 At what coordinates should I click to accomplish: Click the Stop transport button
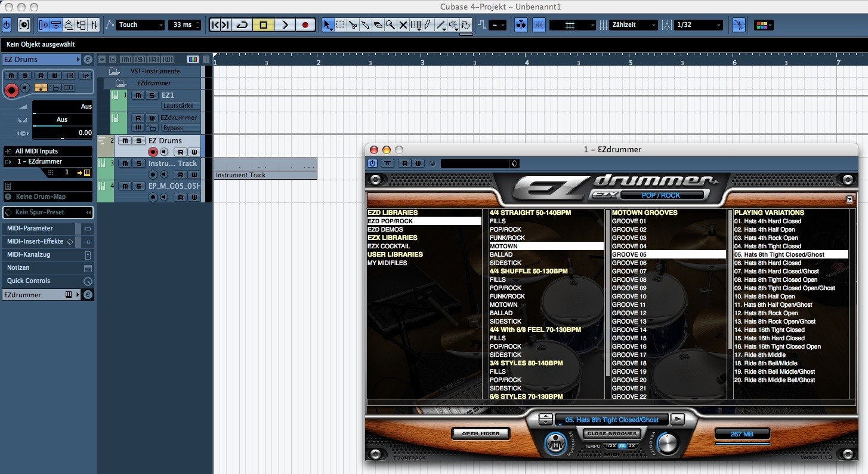(264, 25)
